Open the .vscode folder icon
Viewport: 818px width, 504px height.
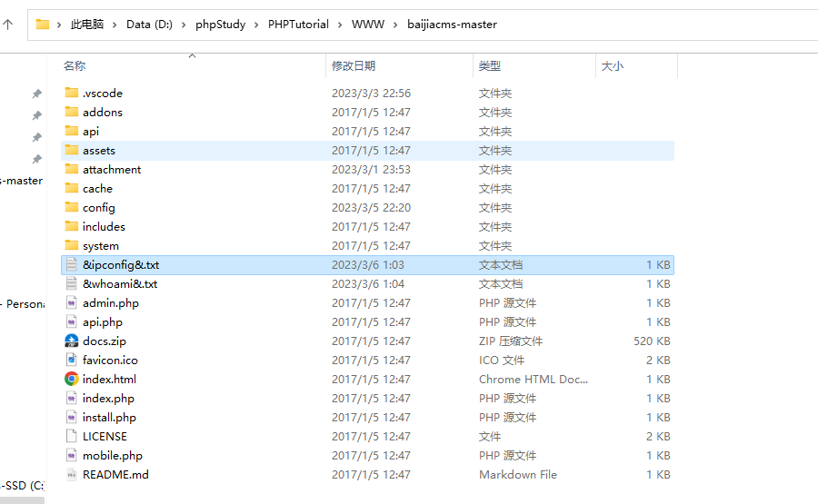pos(72,93)
